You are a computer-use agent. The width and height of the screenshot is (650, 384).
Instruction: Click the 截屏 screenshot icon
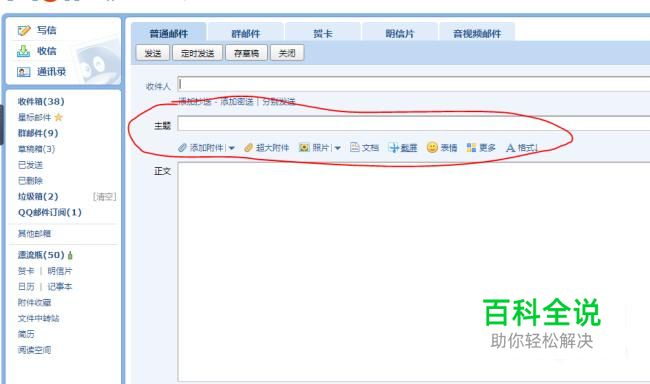[x=393, y=148]
